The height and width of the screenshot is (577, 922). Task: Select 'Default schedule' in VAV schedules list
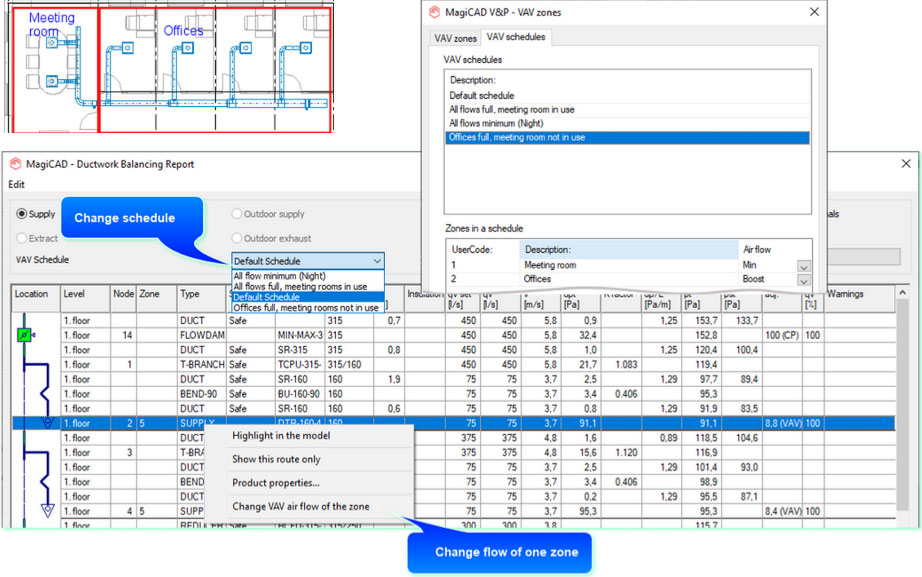click(627, 95)
